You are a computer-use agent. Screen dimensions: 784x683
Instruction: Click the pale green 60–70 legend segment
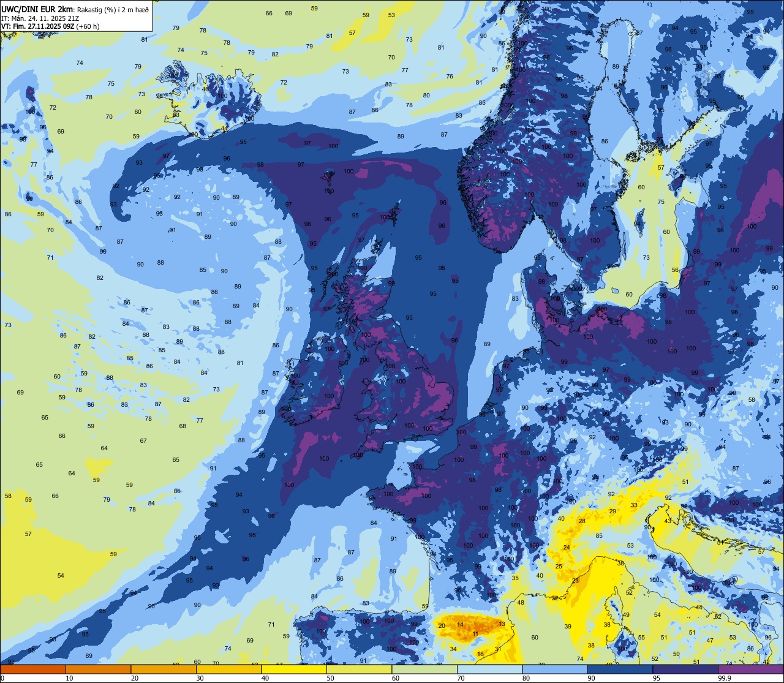424,669
